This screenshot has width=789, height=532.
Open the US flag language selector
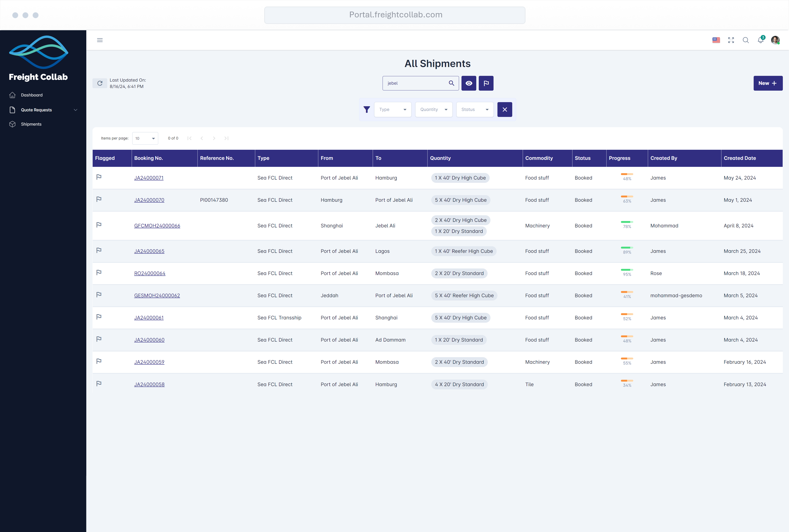coord(716,40)
